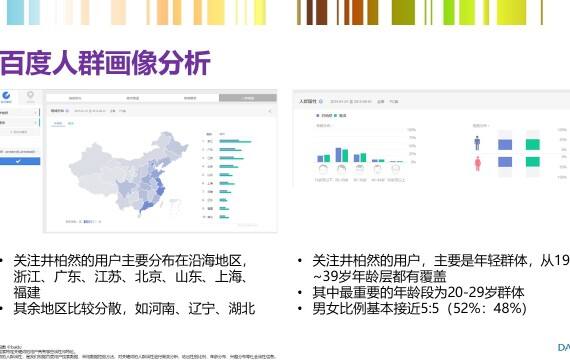
Task: Toggle the blue series legend in age chart
Action: point(324,115)
